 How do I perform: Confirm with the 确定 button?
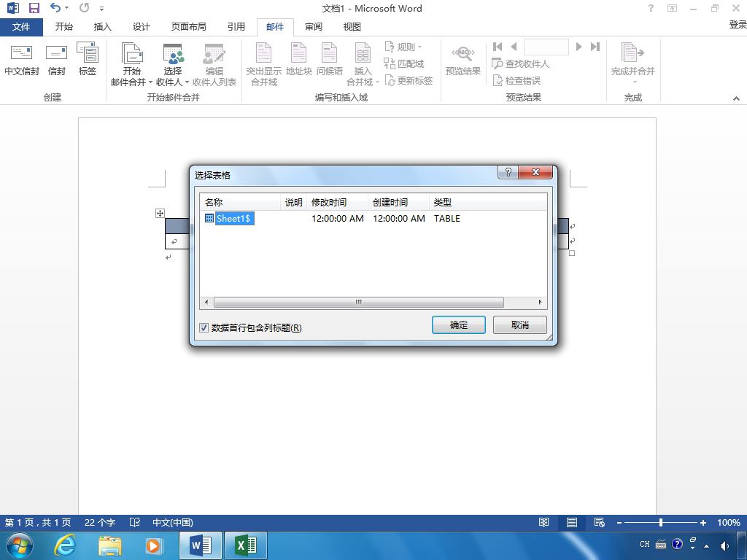point(459,324)
